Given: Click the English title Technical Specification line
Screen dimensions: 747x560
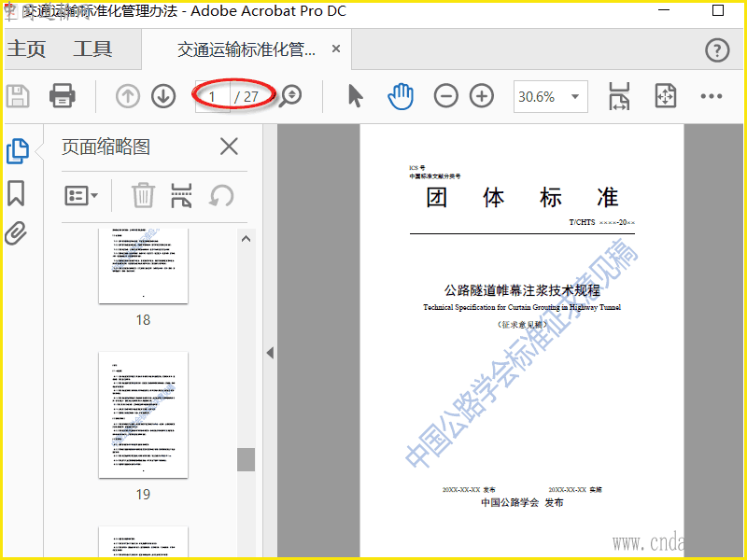Looking at the screenshot, I should click(x=522, y=307).
